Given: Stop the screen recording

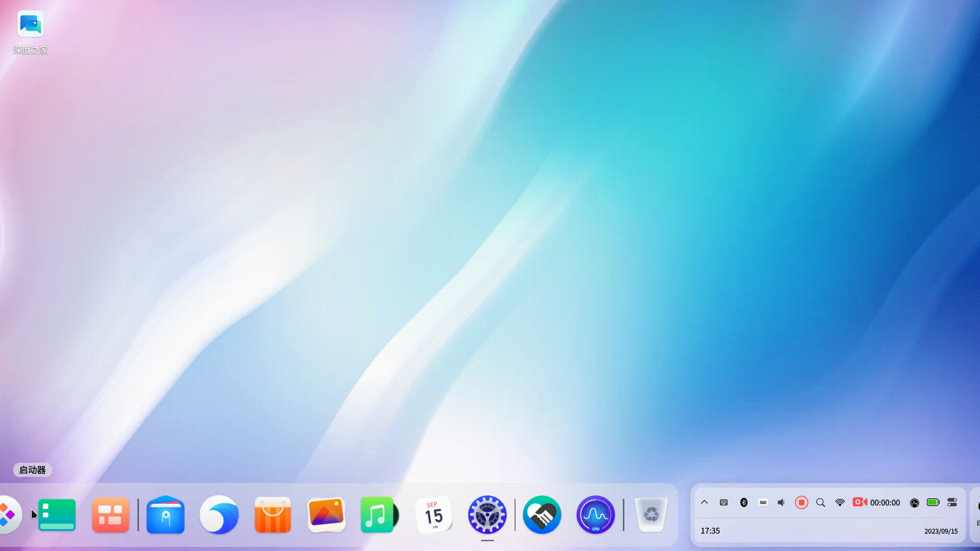Looking at the screenshot, I should [x=801, y=502].
